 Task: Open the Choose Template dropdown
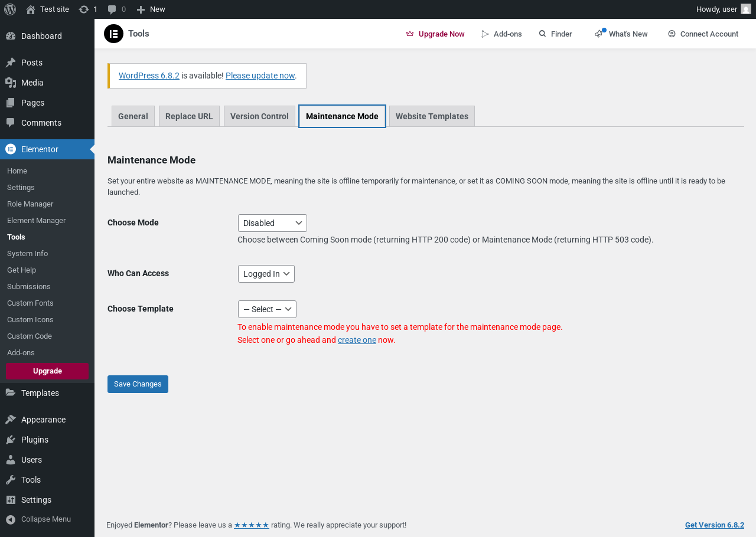(x=267, y=309)
